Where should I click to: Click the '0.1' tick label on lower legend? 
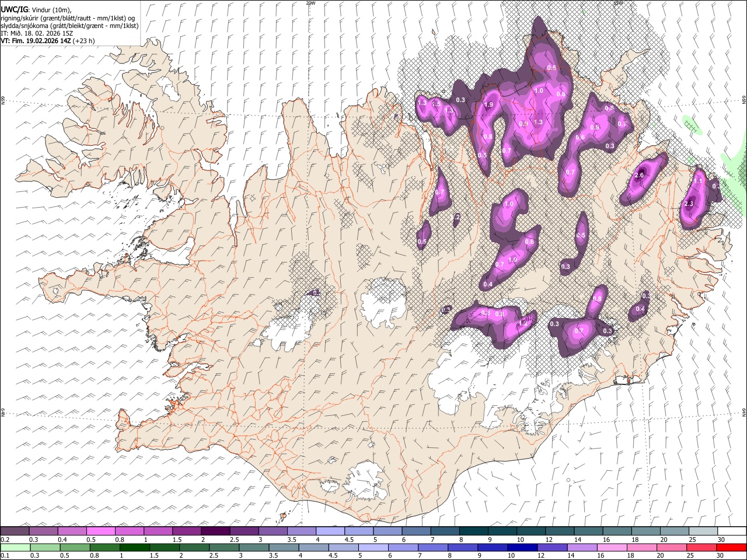pyautogui.click(x=5, y=556)
